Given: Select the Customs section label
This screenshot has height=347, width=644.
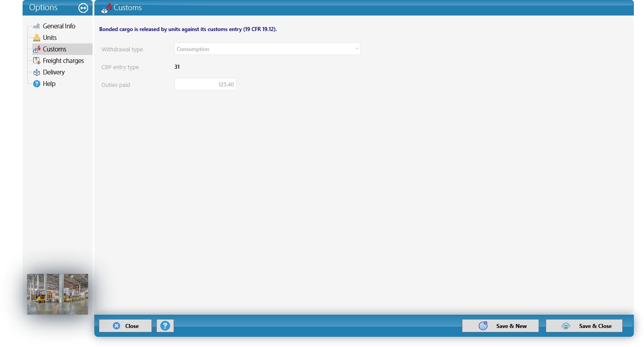Looking at the screenshot, I should click(x=54, y=49).
